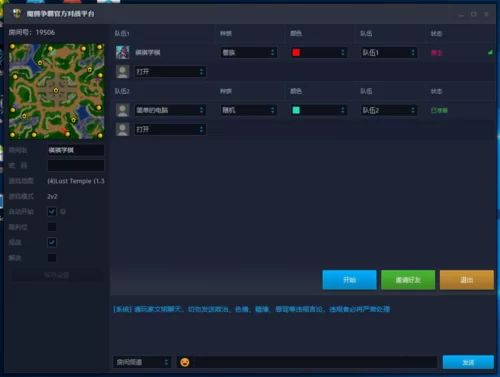
Task: Expand the 简单的电脑 computer difficulty dropdown
Action: [170, 110]
